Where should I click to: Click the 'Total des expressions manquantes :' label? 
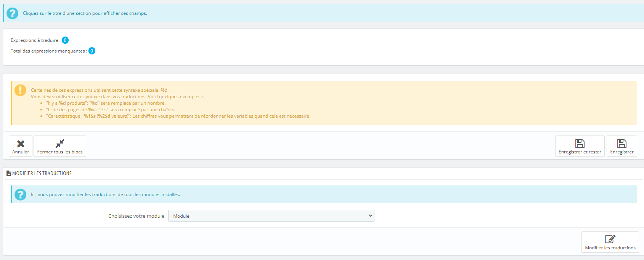pos(49,51)
